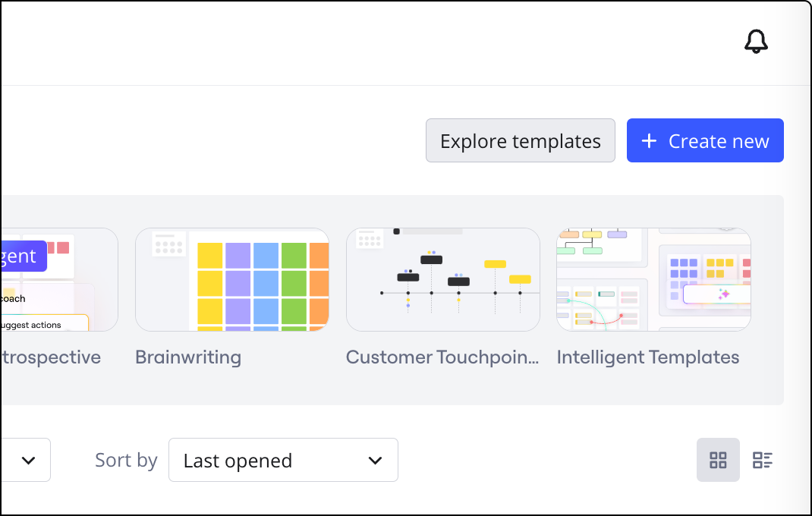Open the Customer Touchpoint template thumbnail

click(443, 280)
